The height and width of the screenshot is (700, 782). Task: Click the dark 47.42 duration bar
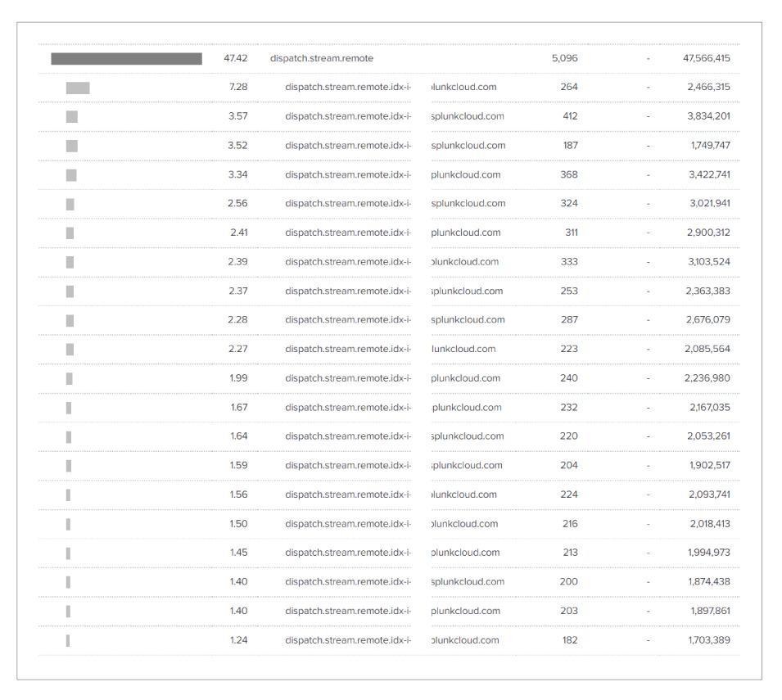click(x=126, y=59)
